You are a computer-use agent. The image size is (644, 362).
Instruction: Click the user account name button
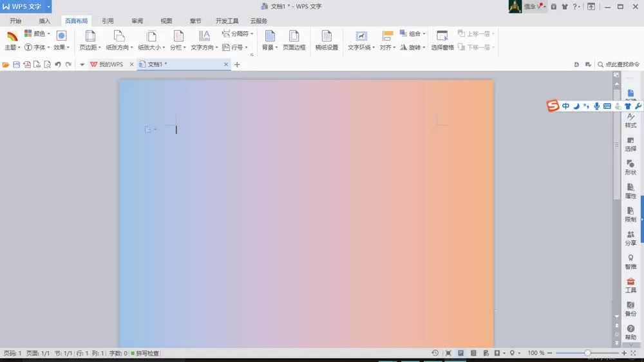click(x=535, y=6)
